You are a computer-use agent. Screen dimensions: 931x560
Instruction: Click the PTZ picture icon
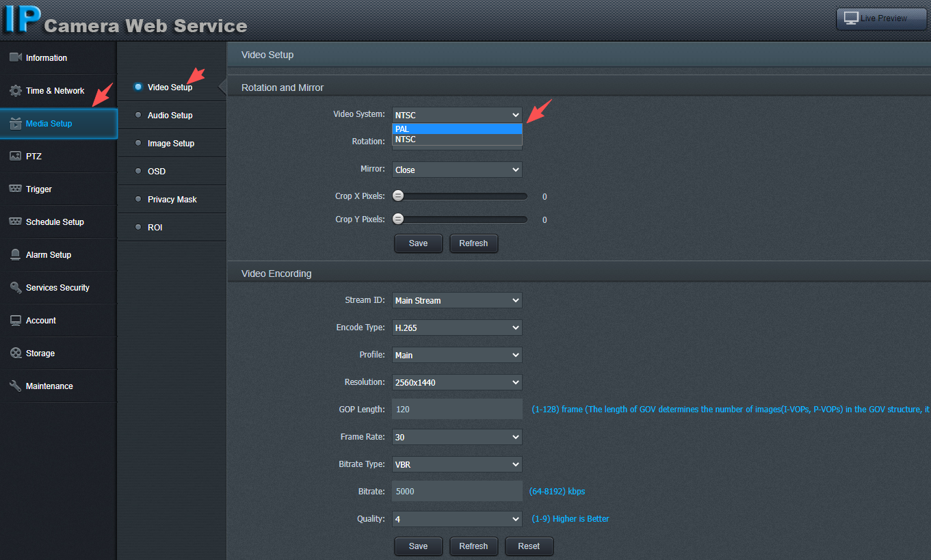16,156
